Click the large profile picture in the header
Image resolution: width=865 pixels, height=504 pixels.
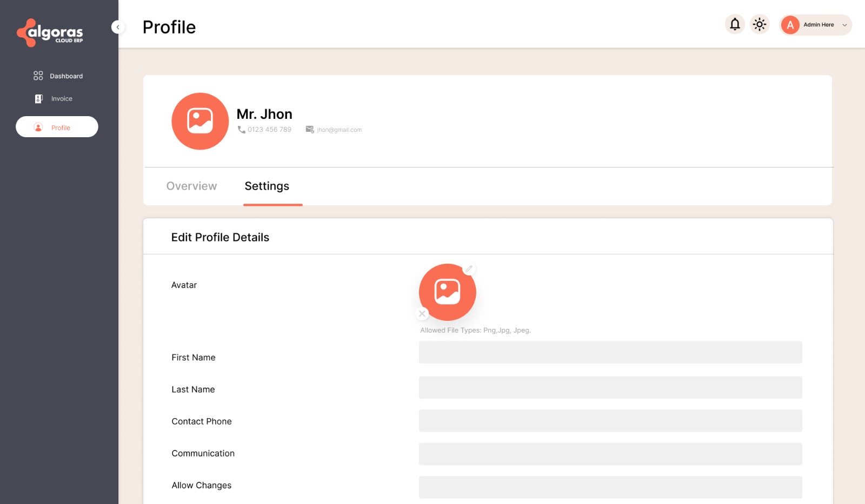point(200,121)
